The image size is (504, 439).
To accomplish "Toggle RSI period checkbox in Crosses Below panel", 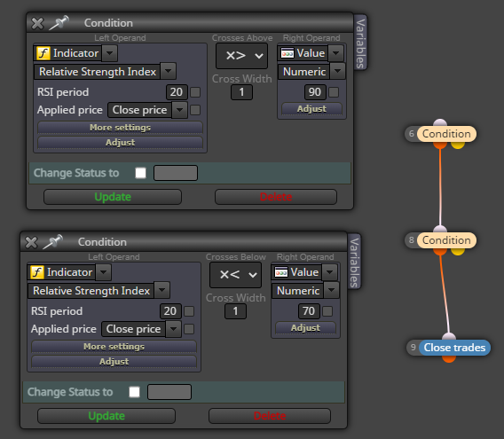I will click(189, 311).
